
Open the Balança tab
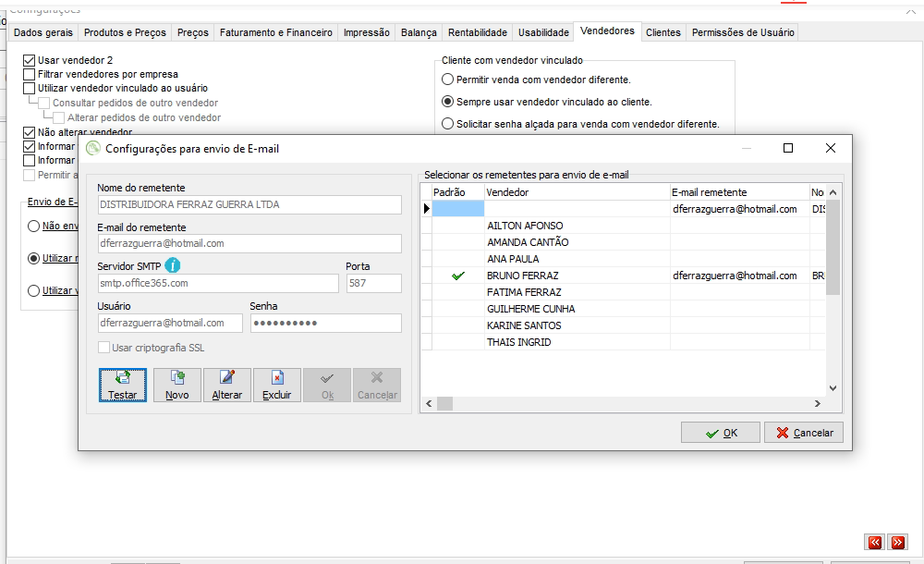pyautogui.click(x=419, y=32)
